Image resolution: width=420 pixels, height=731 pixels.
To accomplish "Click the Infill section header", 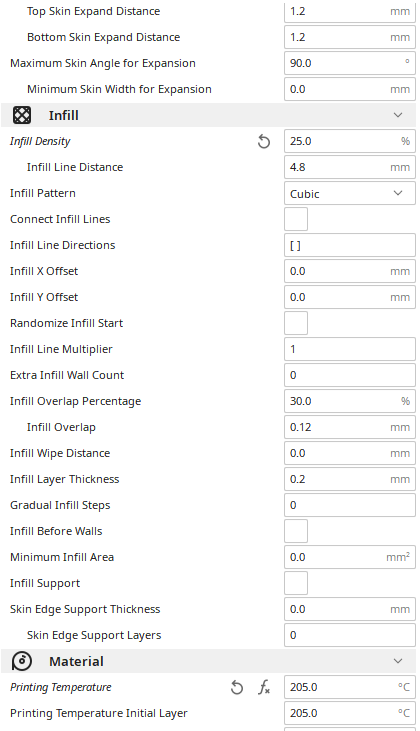I will point(208,115).
